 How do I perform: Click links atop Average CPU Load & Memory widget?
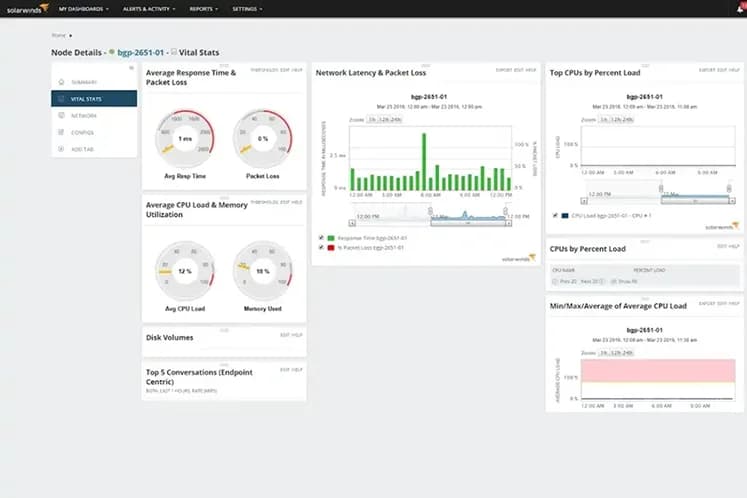pyautogui.click(x=276, y=202)
